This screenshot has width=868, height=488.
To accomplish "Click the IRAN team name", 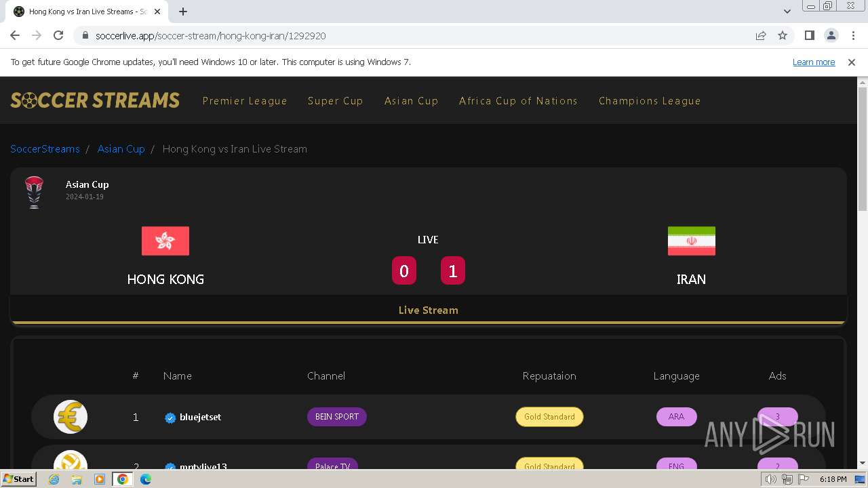I will [691, 279].
